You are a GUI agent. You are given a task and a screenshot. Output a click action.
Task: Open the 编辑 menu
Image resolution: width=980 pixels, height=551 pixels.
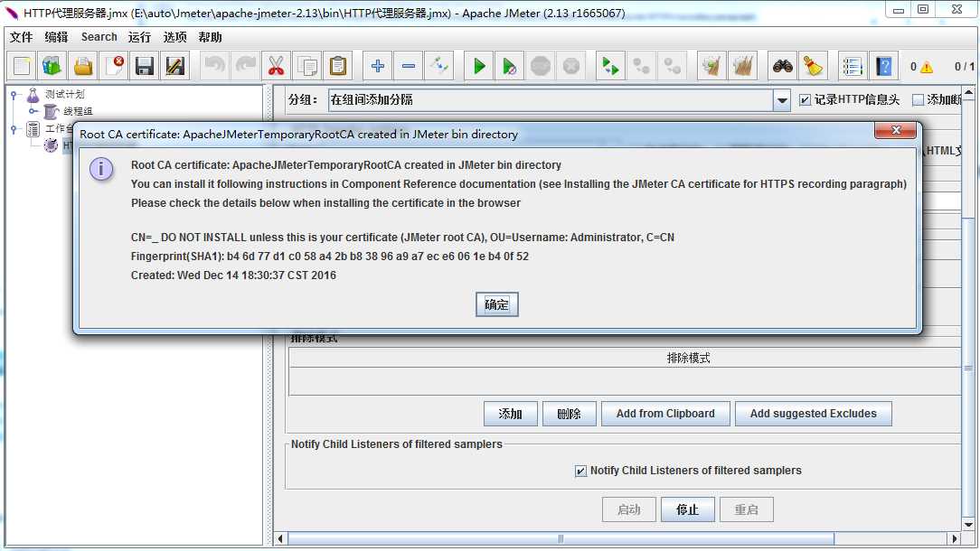coord(56,37)
